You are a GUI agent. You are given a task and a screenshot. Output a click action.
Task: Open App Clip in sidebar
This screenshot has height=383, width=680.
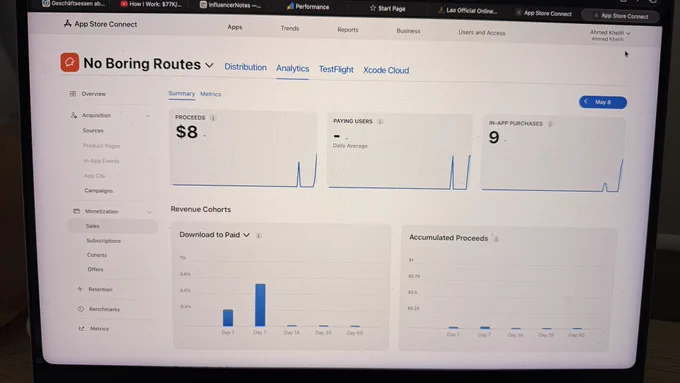click(x=95, y=176)
